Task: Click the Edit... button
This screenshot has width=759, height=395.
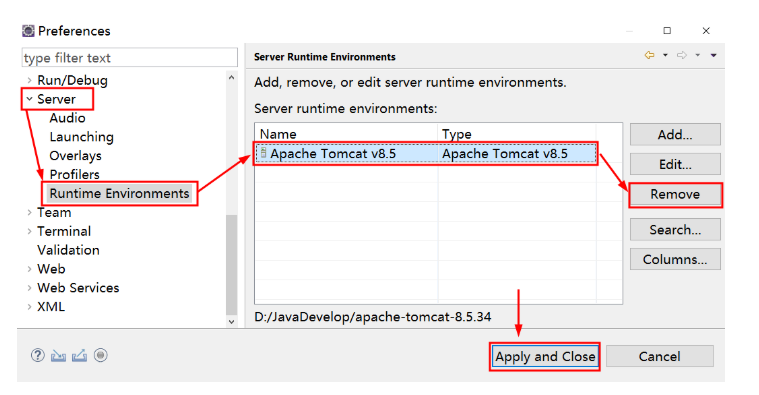Action: tap(675, 165)
